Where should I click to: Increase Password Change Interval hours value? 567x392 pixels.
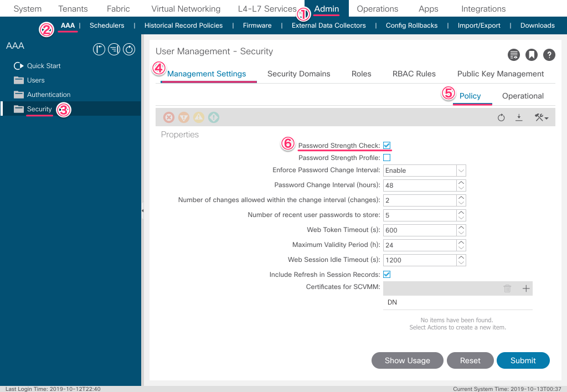(461, 183)
